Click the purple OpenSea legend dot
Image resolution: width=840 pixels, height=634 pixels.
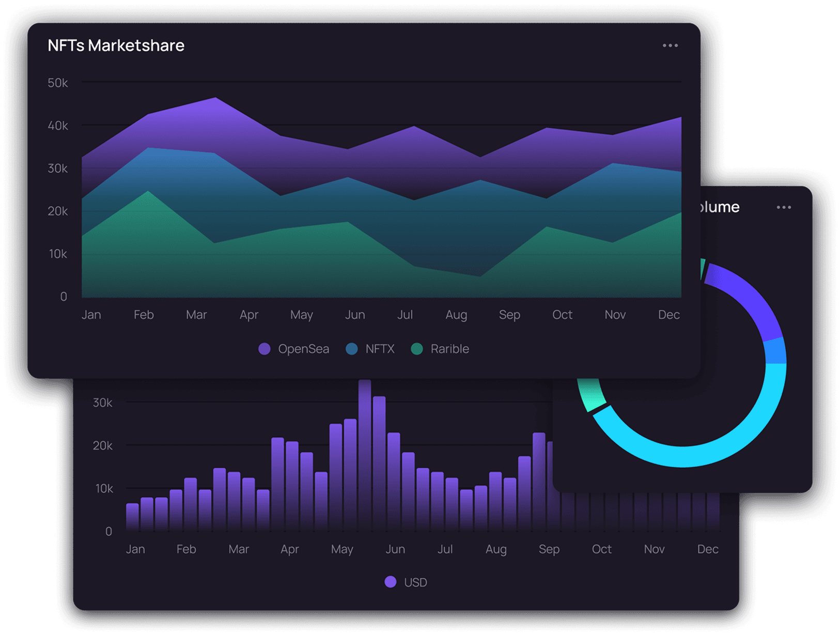(265, 349)
